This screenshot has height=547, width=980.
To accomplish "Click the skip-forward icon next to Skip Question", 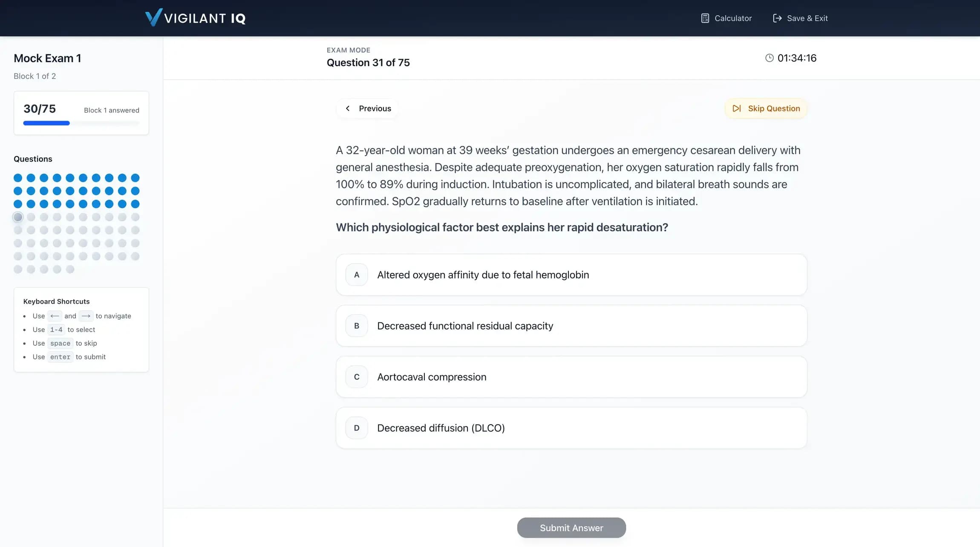I will pos(736,108).
